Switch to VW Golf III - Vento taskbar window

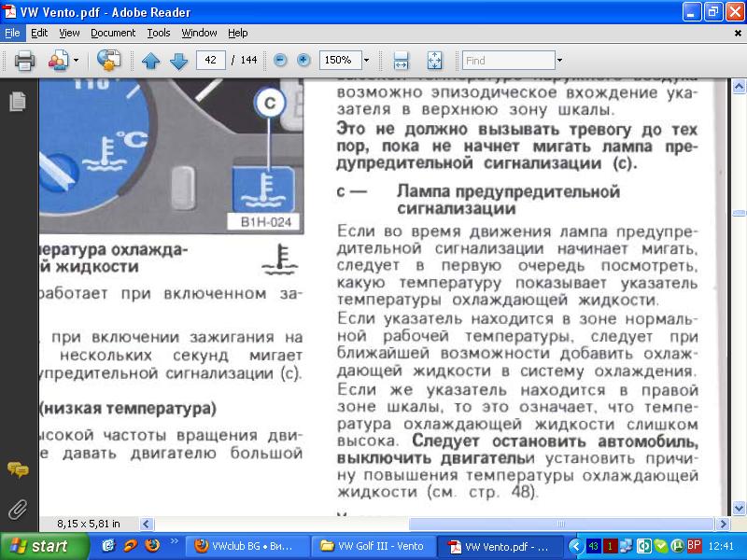click(x=373, y=546)
